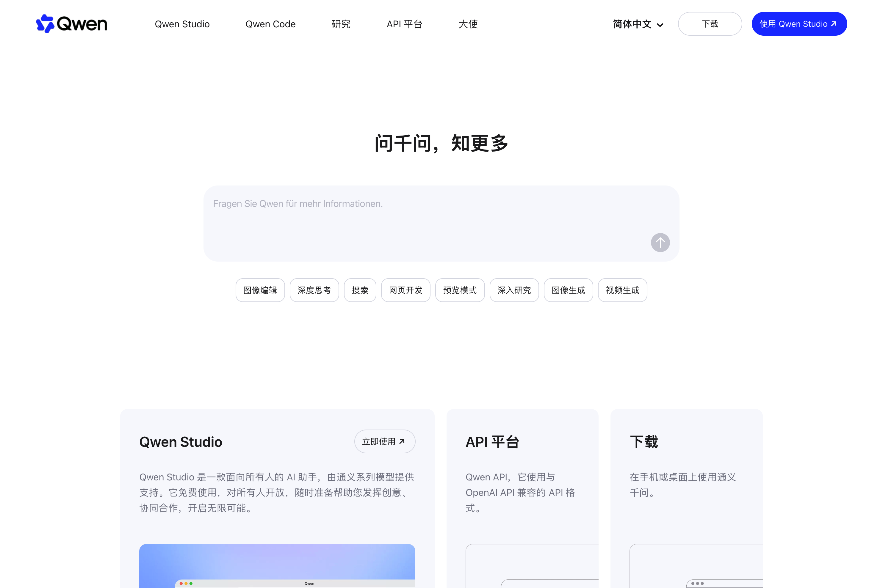Screen dimensions: 883x588
Task: Go to 研究 menu item
Action: [x=341, y=24]
